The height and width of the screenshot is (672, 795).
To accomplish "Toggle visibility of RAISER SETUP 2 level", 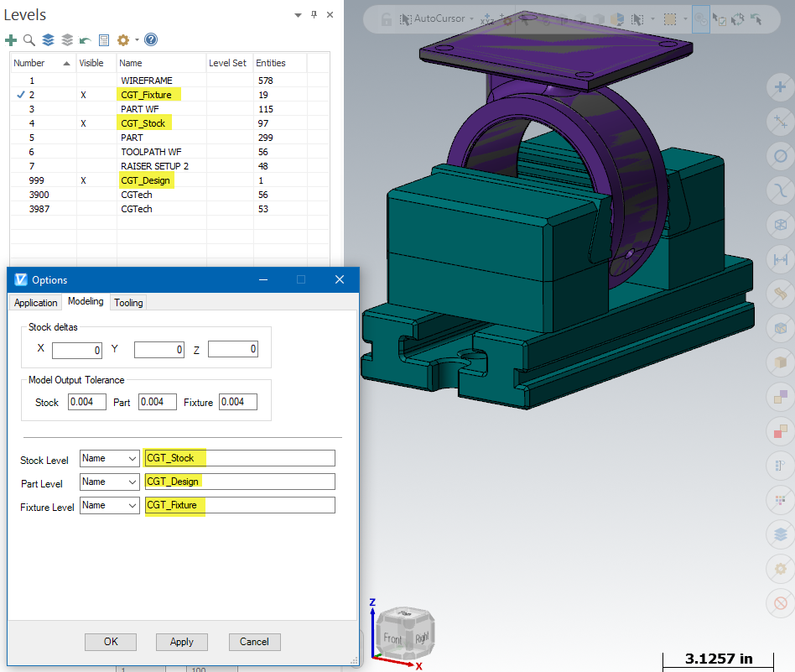I will 96,166.
